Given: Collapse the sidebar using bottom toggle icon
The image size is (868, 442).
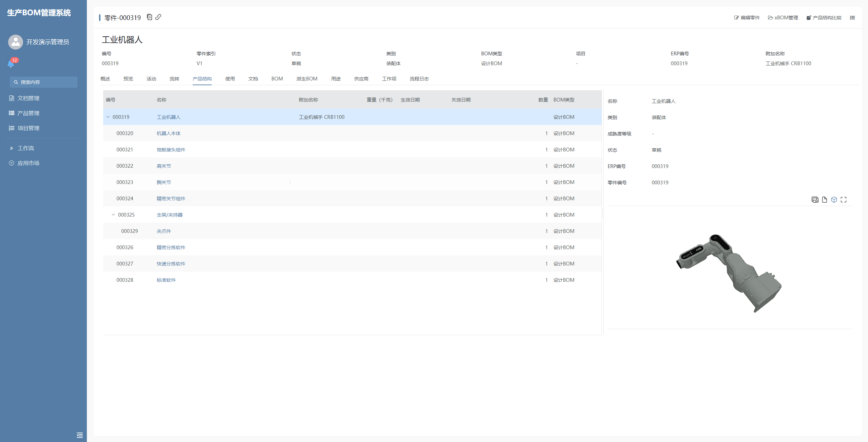Looking at the screenshot, I should (x=80, y=435).
